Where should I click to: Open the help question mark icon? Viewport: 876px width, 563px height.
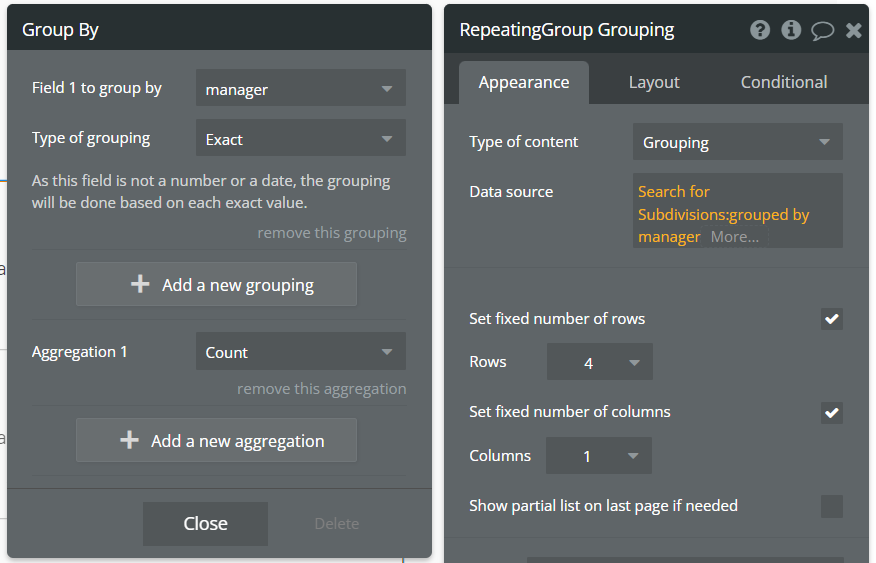point(760,30)
